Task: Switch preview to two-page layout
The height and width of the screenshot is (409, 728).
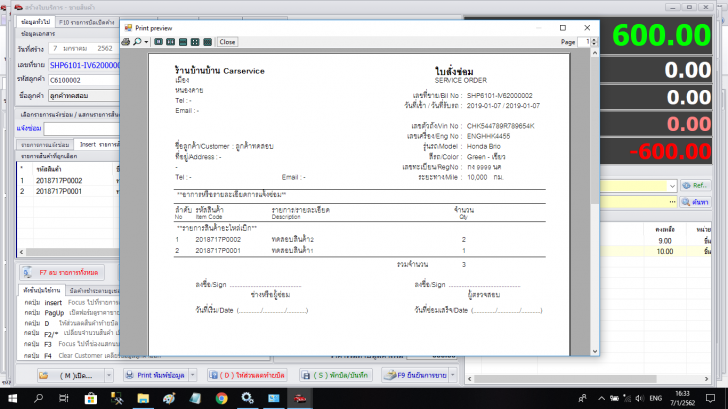Action: 170,42
